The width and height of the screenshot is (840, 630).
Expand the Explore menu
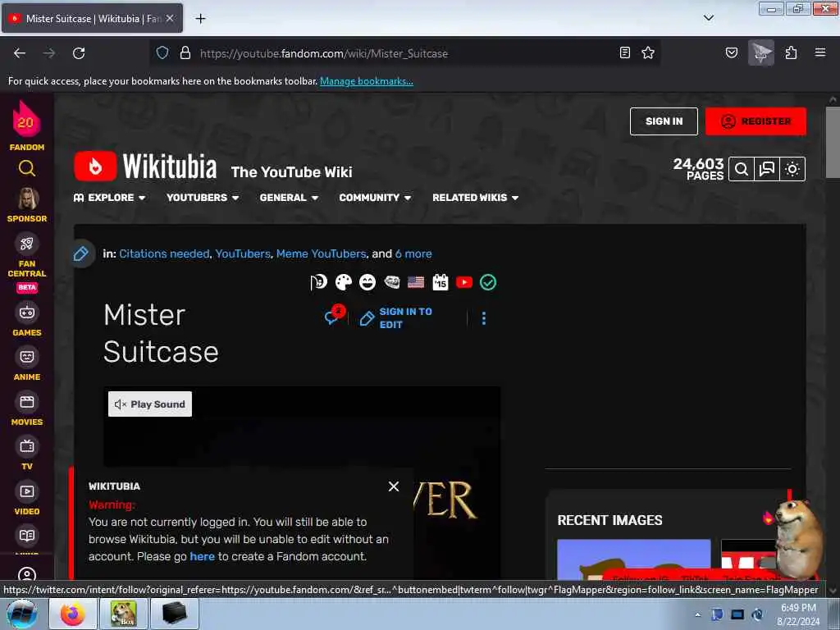tap(109, 198)
